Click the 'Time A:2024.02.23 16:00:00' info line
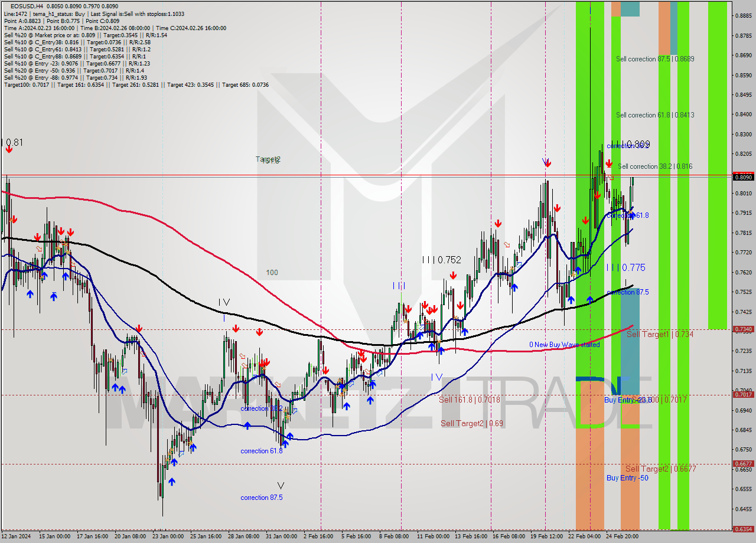The image size is (756, 543). pos(115,28)
